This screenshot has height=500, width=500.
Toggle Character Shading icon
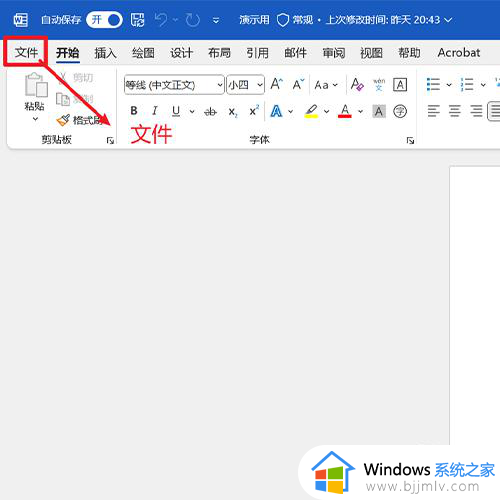tap(379, 111)
